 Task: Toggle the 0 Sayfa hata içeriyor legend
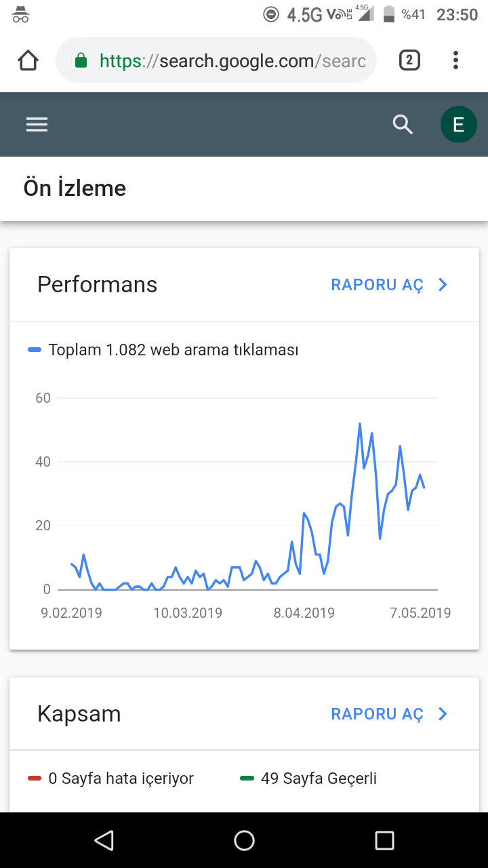[x=110, y=778]
